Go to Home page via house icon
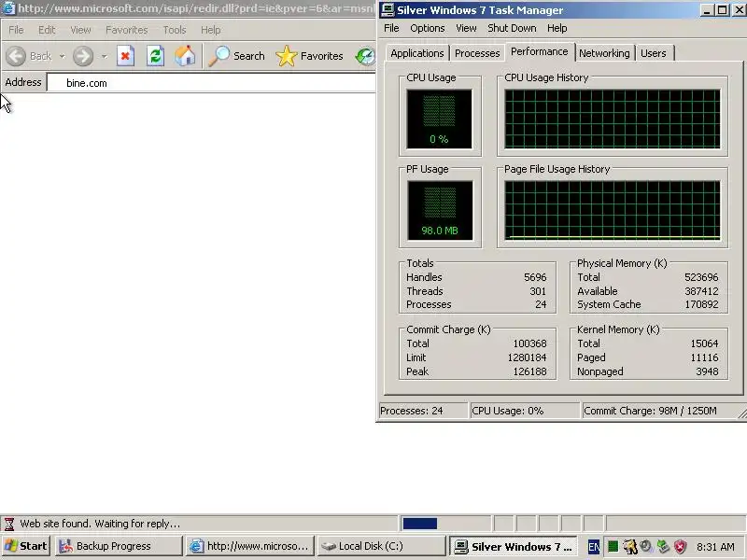The image size is (747, 560). click(185, 56)
